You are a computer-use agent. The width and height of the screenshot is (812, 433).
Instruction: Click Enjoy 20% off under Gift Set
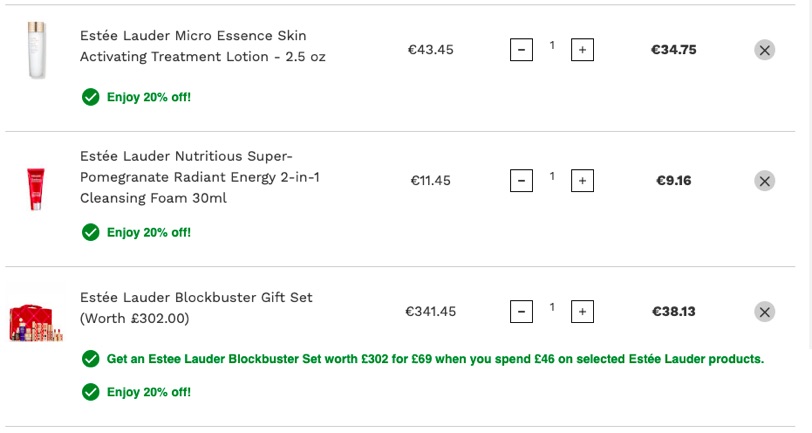tap(149, 392)
